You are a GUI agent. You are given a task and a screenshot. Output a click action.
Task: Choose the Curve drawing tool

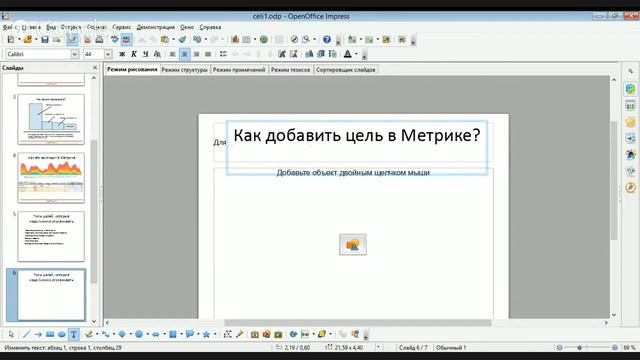(x=89, y=335)
